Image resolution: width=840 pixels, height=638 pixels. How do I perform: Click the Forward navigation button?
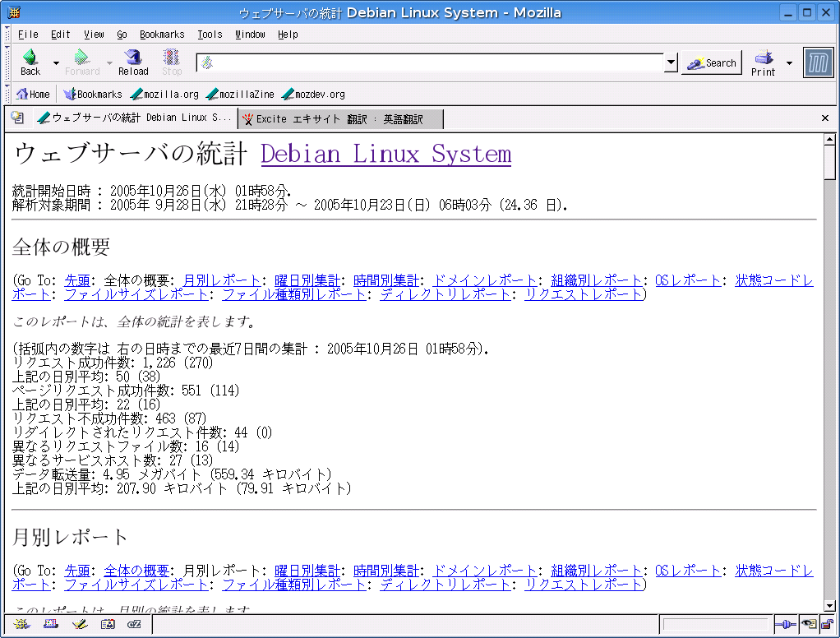(x=82, y=62)
